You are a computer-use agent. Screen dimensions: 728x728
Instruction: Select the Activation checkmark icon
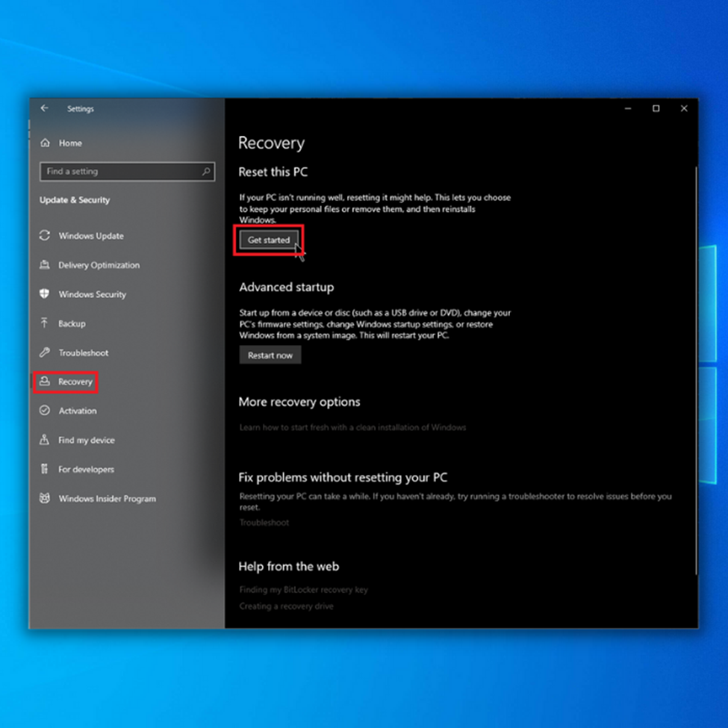(x=45, y=410)
